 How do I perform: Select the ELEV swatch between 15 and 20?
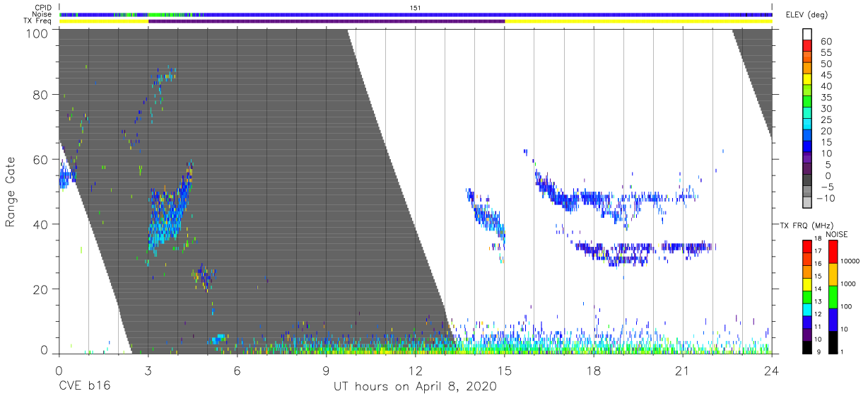[x=807, y=136]
